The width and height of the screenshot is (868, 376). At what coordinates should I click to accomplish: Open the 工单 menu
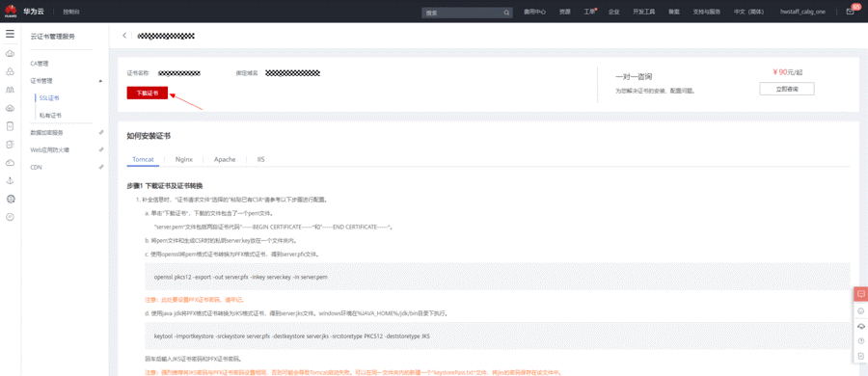589,12
